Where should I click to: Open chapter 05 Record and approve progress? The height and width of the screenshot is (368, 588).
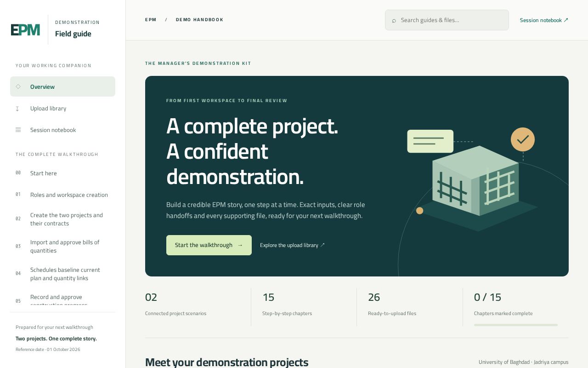tap(62, 297)
